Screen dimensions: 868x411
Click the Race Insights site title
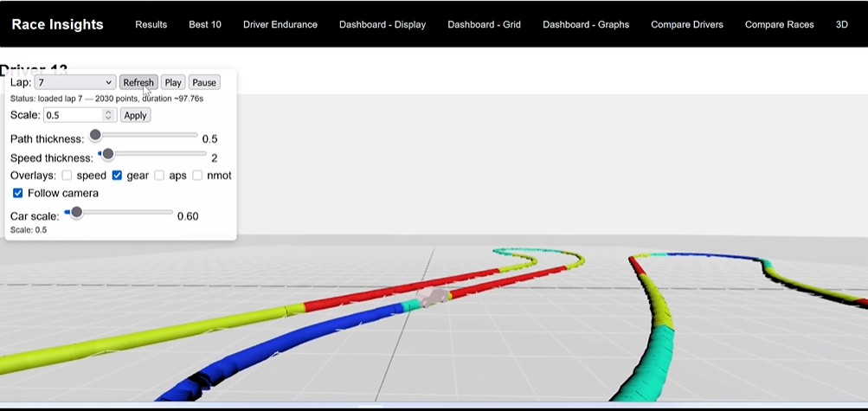click(58, 24)
